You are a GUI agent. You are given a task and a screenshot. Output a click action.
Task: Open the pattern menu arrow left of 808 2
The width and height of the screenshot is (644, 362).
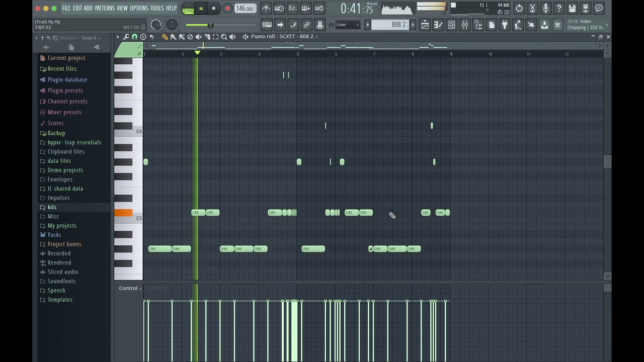(367, 25)
